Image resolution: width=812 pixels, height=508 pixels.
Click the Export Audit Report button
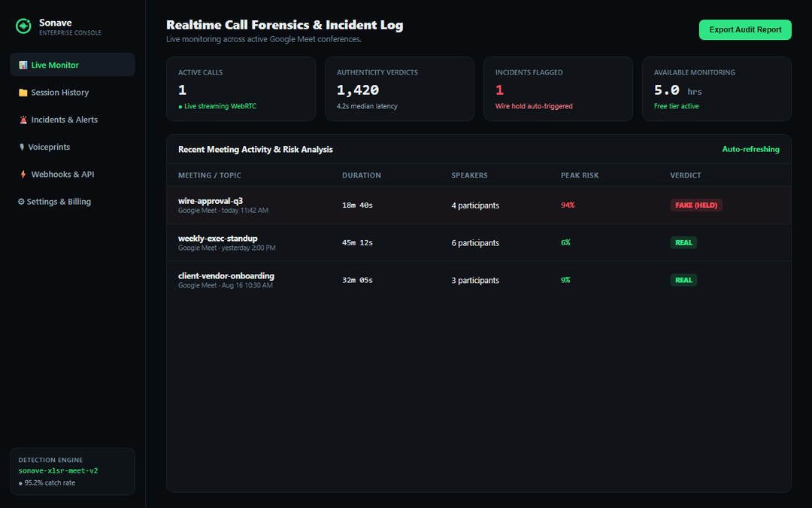point(745,29)
